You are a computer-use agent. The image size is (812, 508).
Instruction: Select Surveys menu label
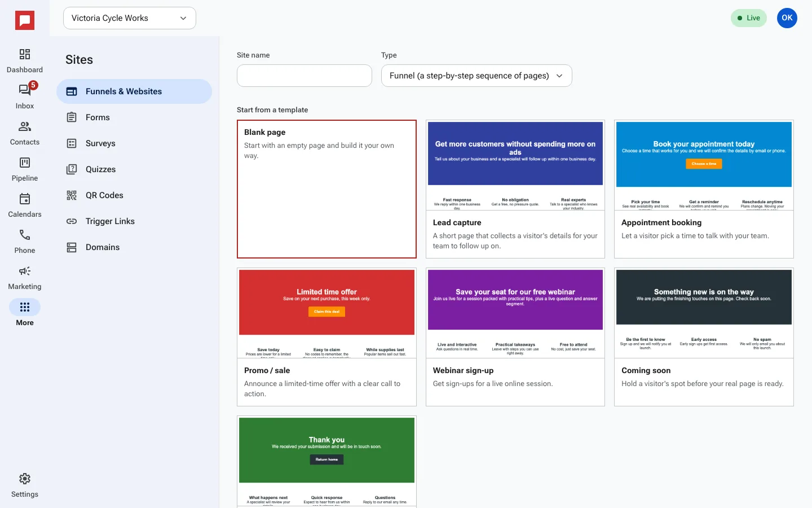pyautogui.click(x=100, y=143)
